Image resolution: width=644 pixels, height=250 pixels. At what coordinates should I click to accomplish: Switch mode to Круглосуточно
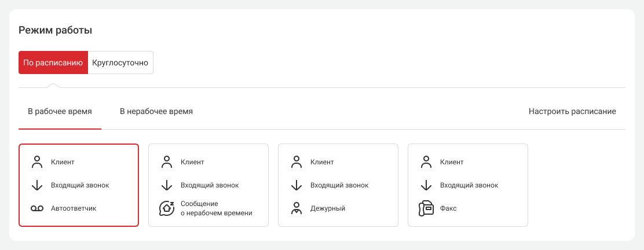(x=120, y=62)
